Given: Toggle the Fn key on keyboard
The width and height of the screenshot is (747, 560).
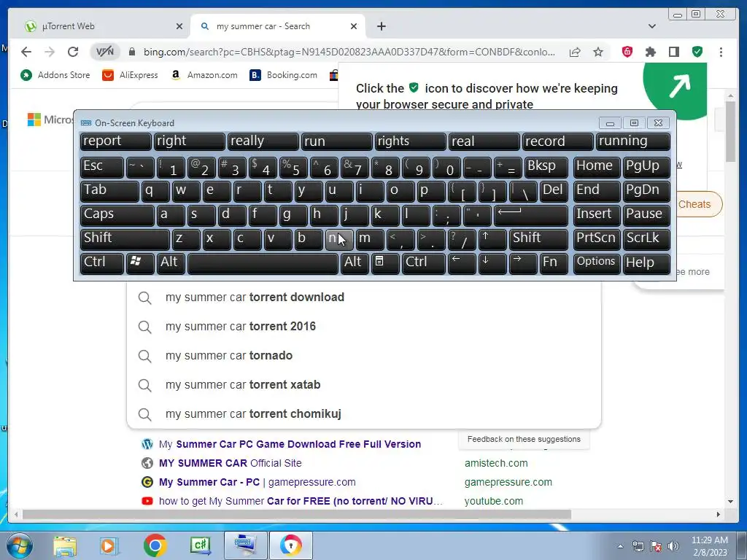Looking at the screenshot, I should [x=554, y=262].
